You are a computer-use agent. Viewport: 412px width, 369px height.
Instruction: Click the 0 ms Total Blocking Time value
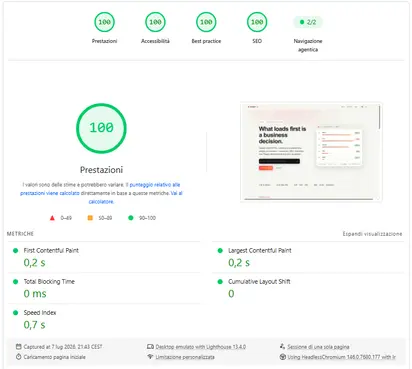[x=35, y=294]
